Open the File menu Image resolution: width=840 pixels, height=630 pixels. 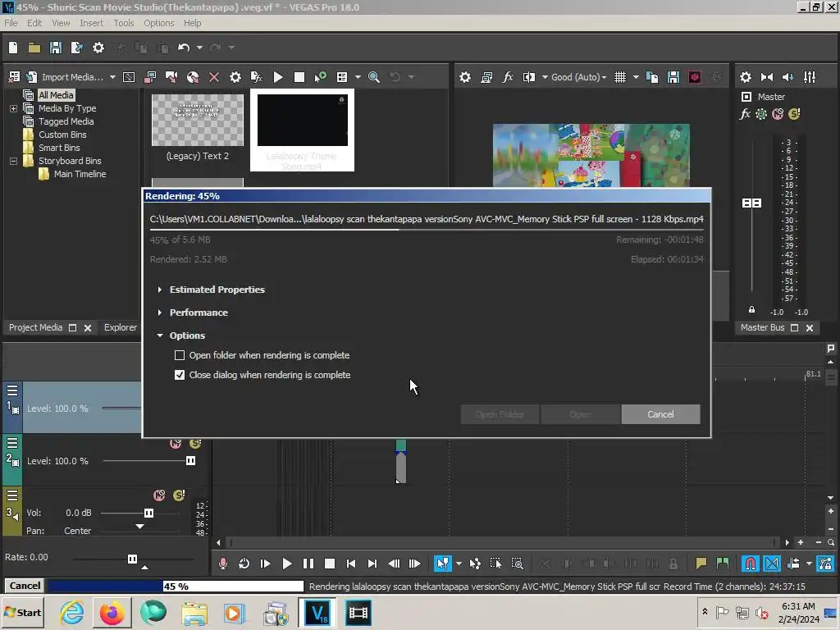(x=11, y=23)
